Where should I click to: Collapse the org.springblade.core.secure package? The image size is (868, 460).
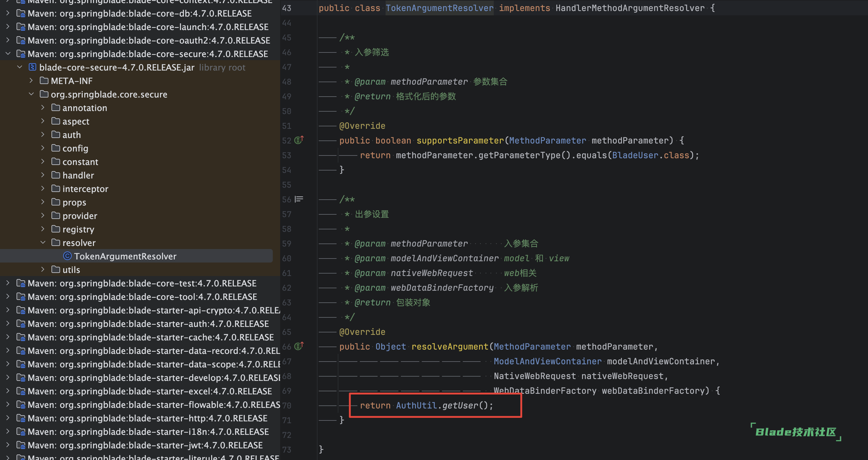(x=31, y=94)
